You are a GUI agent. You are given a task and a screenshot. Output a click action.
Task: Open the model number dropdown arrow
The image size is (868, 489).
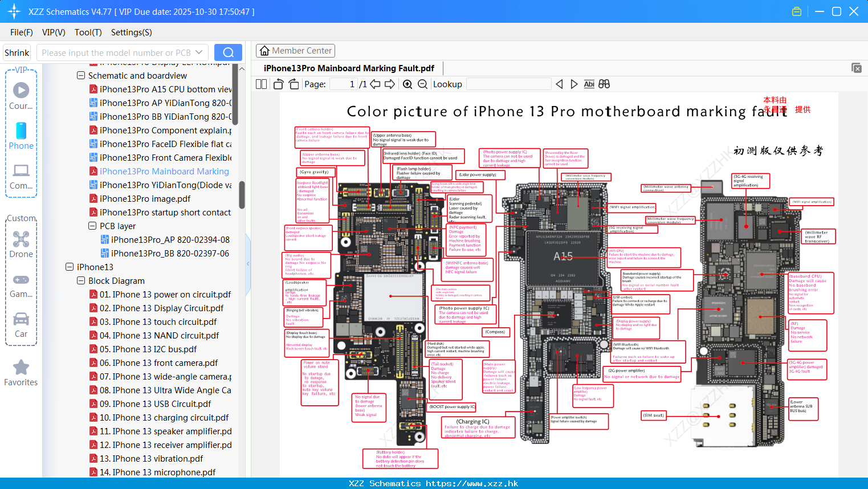pyautogui.click(x=199, y=52)
